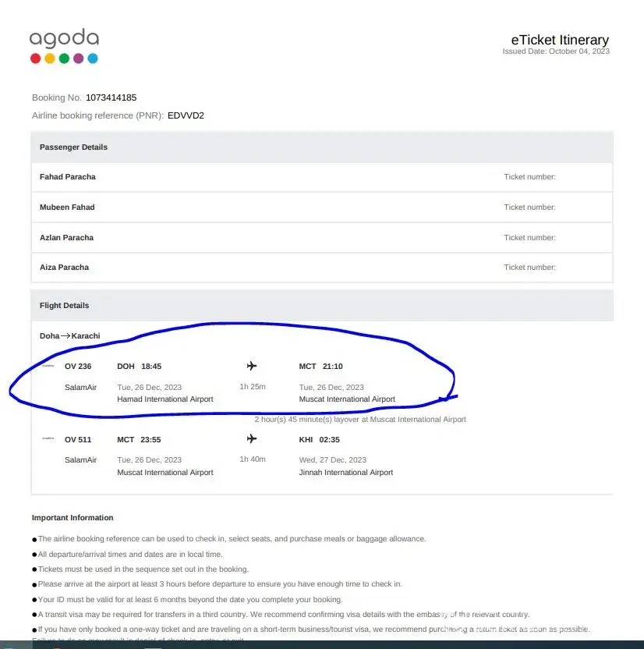Click "Muscat International Airport" under MCT 21:10
This screenshot has height=649, width=644.
tap(347, 399)
